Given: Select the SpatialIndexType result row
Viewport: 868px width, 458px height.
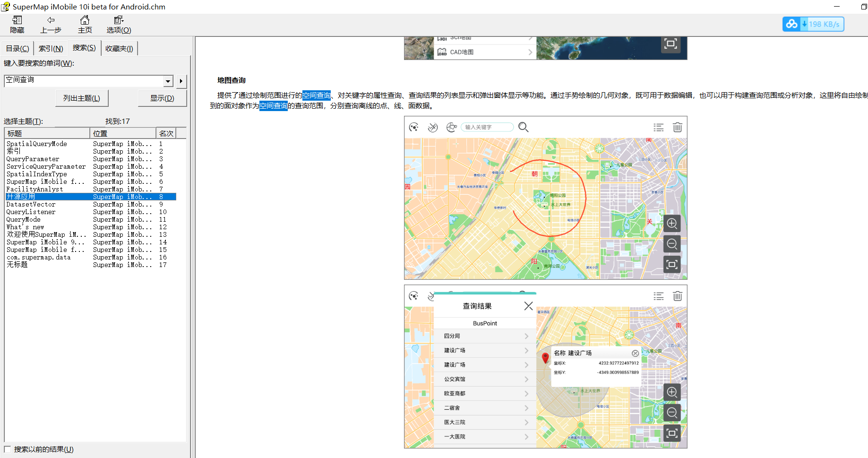Looking at the screenshot, I should pos(91,174).
